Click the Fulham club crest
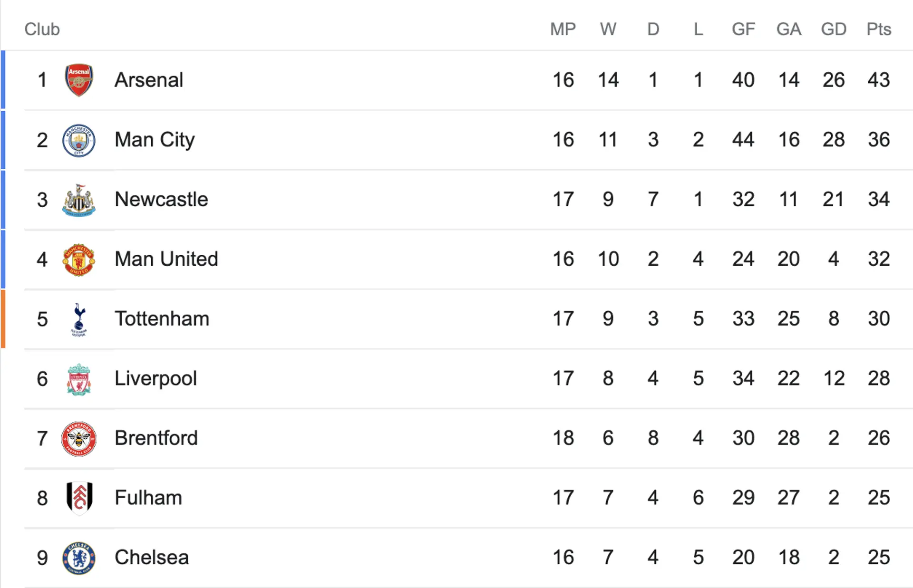Image resolution: width=913 pixels, height=588 pixels. click(79, 498)
